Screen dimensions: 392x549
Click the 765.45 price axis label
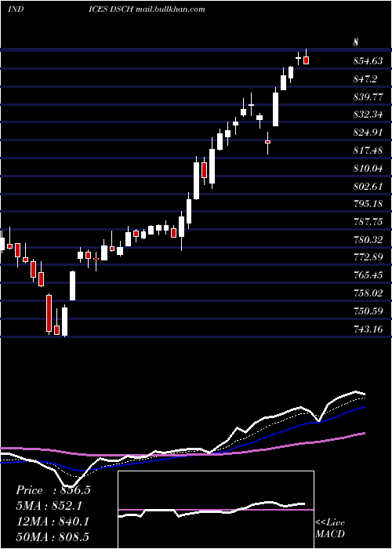[x=368, y=275]
